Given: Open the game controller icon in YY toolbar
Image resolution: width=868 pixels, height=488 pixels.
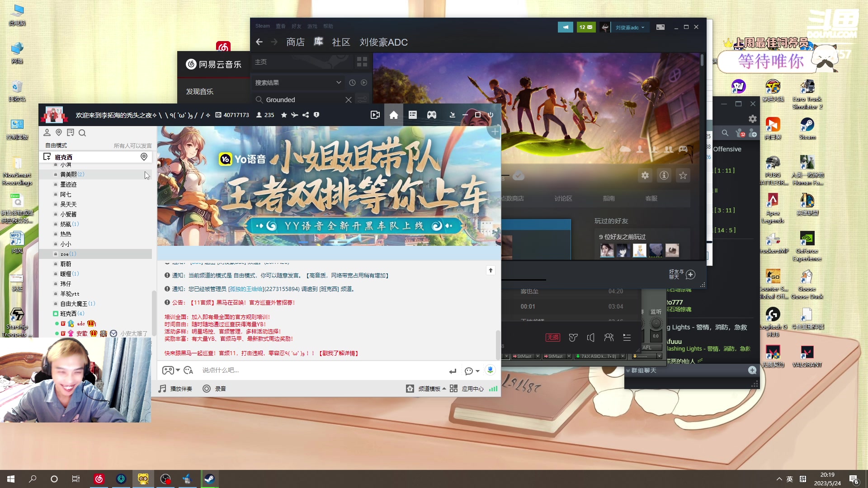Looking at the screenshot, I should pyautogui.click(x=431, y=115).
